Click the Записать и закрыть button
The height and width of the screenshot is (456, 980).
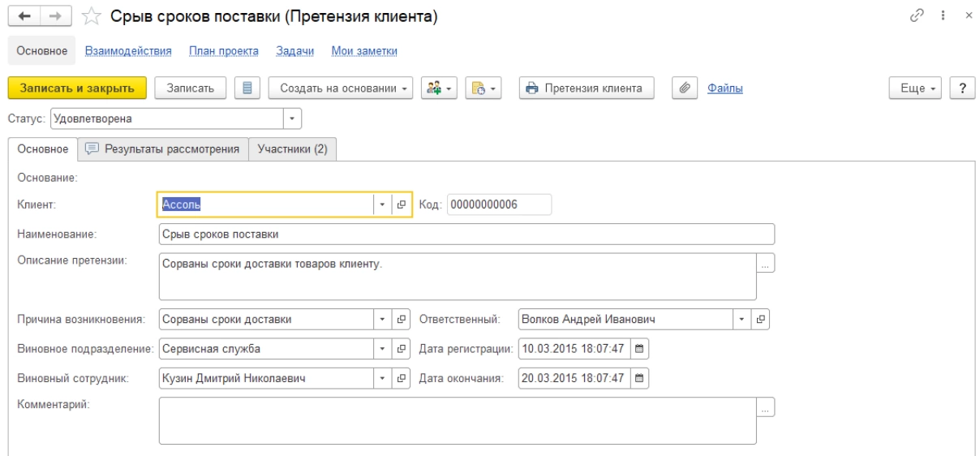coord(76,88)
